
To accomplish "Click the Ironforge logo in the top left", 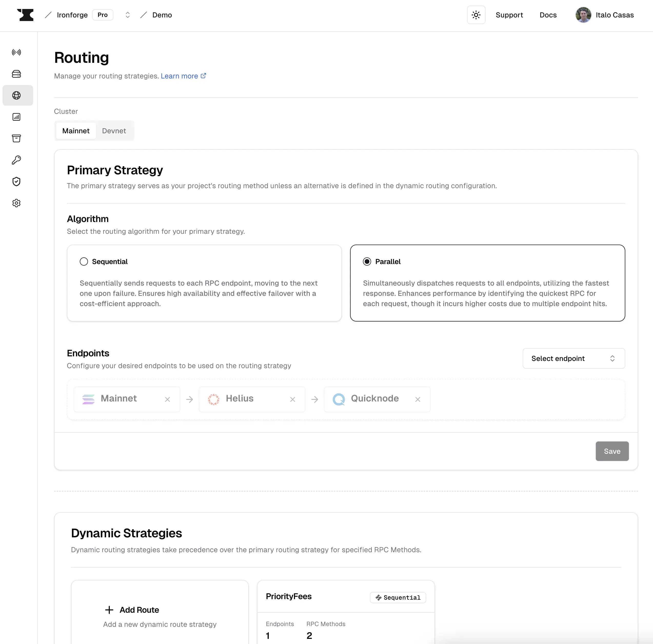I will [26, 15].
